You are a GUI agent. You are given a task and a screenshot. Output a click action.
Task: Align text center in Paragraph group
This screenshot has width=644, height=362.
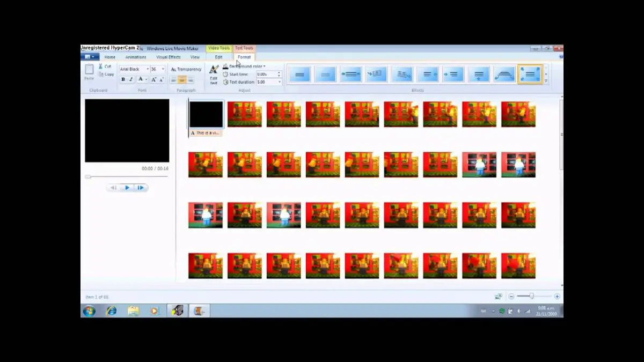click(182, 79)
